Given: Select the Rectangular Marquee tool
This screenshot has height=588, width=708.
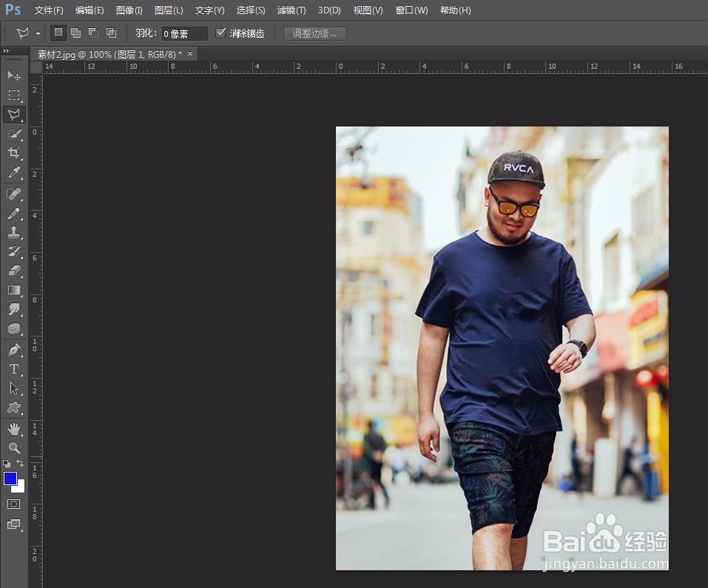Looking at the screenshot, I should pyautogui.click(x=14, y=95).
